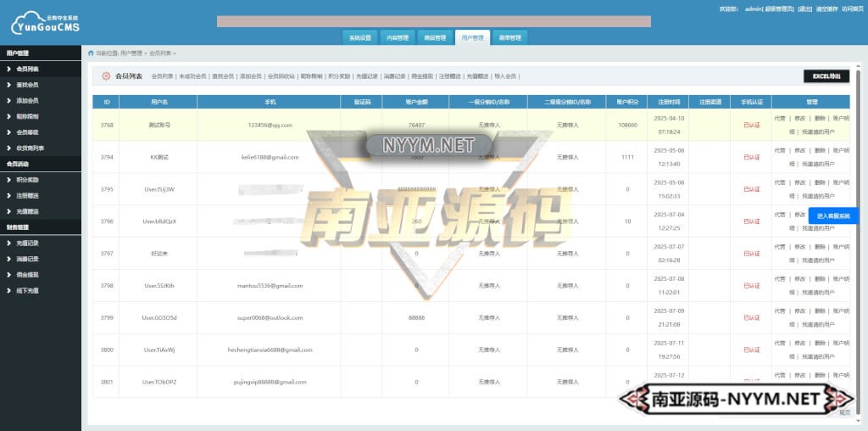The image size is (868, 431).
Task: Click the blue 进入客服系统 floating button
Action: pos(832,216)
